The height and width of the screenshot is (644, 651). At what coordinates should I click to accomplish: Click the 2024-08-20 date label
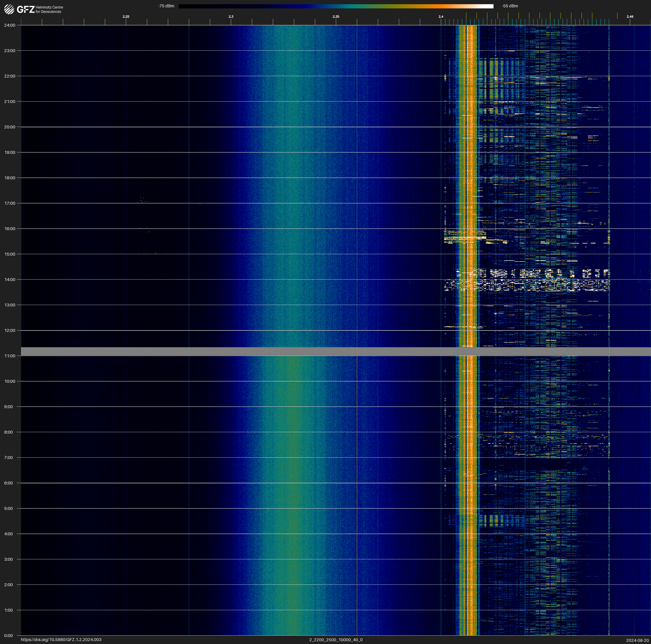coord(637,640)
